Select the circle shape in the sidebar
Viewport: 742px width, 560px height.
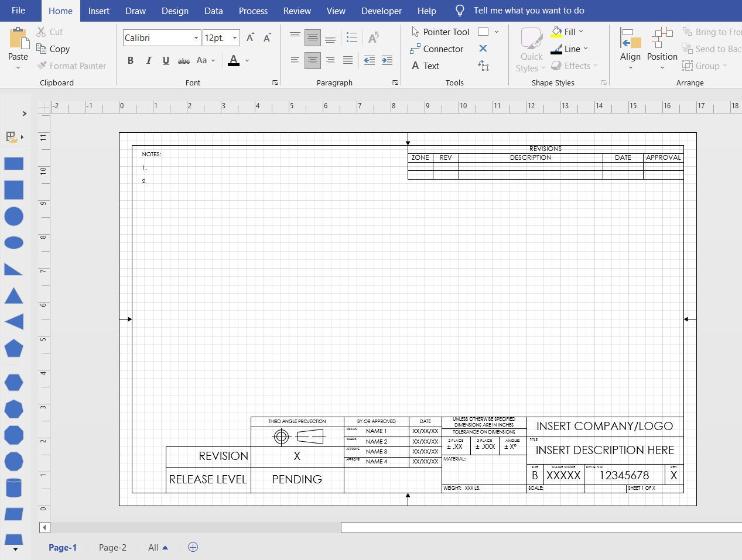click(14, 216)
